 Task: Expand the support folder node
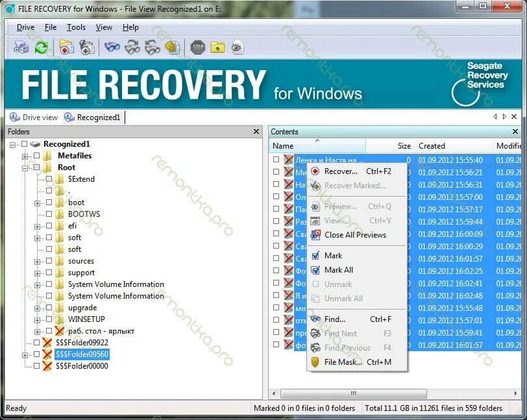[x=37, y=273]
